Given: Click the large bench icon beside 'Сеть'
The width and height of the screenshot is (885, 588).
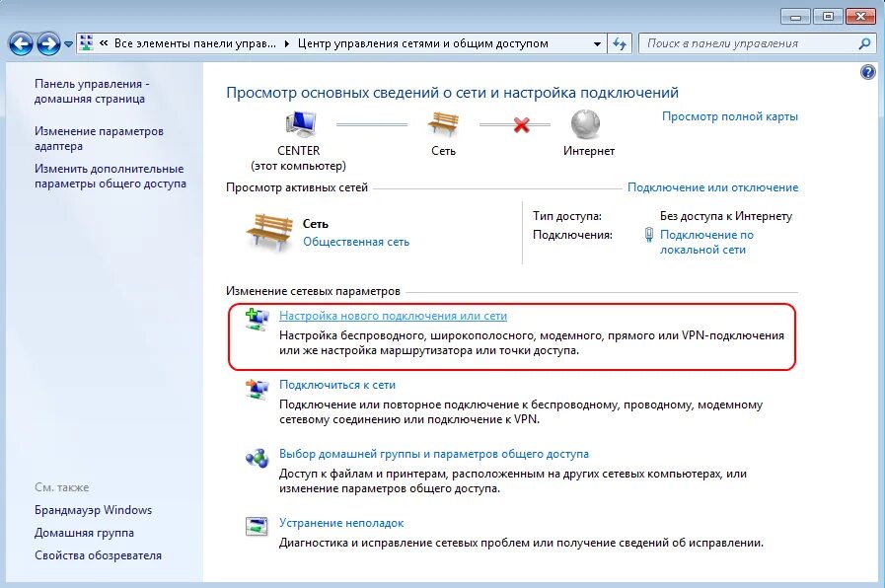Looking at the screenshot, I should [x=269, y=232].
